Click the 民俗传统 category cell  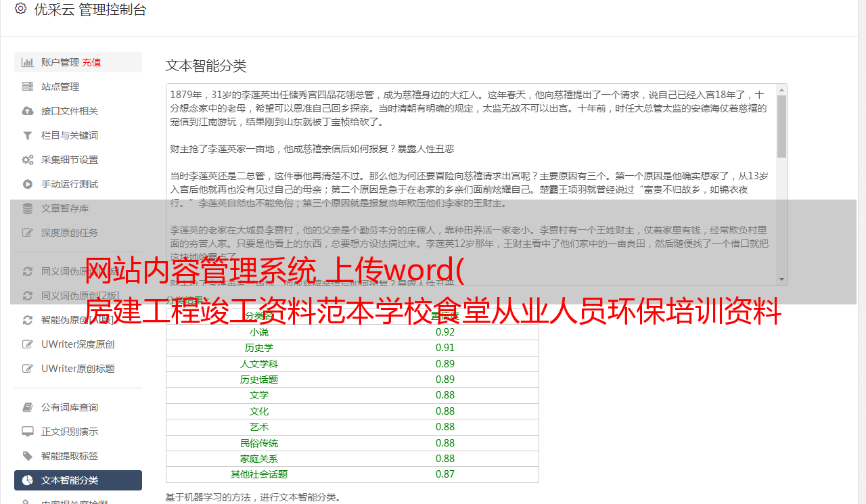(x=259, y=443)
